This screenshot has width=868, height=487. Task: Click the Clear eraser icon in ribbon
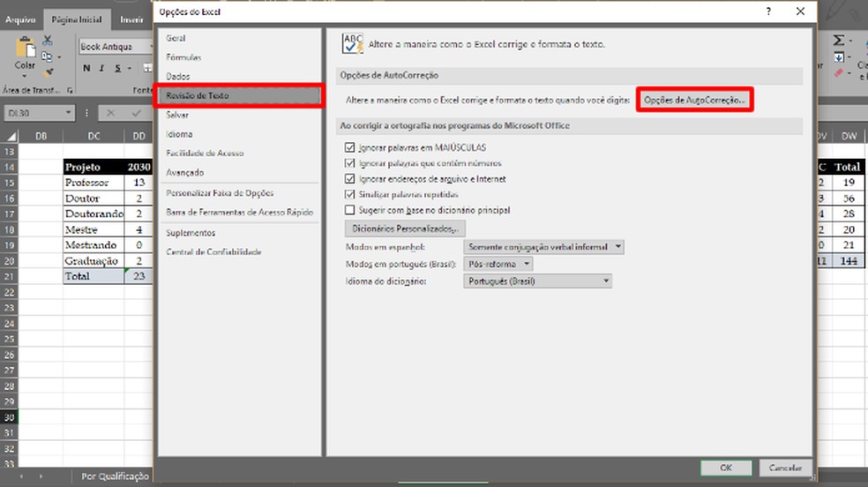click(x=839, y=73)
